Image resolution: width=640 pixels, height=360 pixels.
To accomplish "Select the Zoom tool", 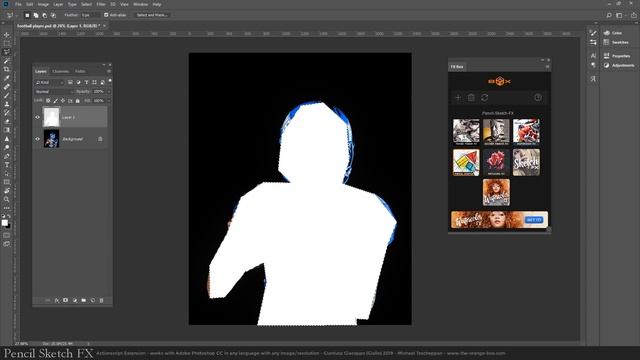I will pyautogui.click(x=7, y=199).
